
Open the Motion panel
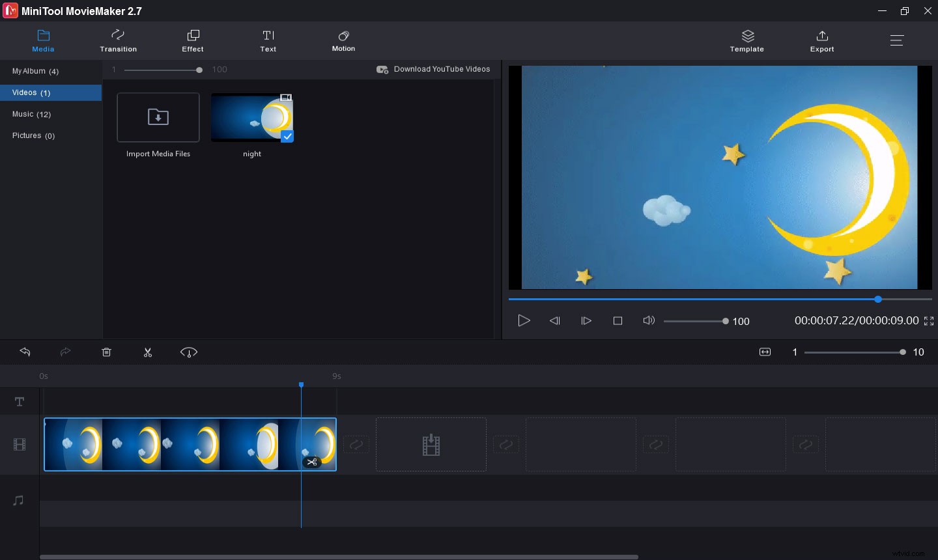click(343, 40)
